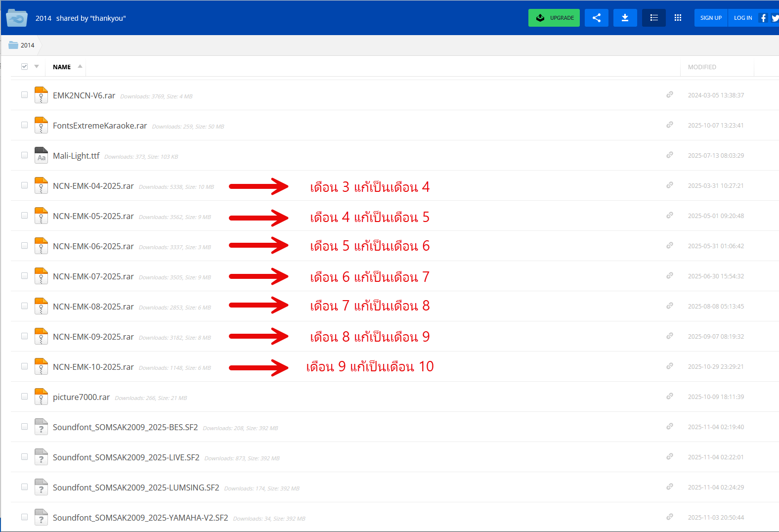779x532 pixels.
Task: Click link icon for picture7000.rar row
Action: coord(669,396)
